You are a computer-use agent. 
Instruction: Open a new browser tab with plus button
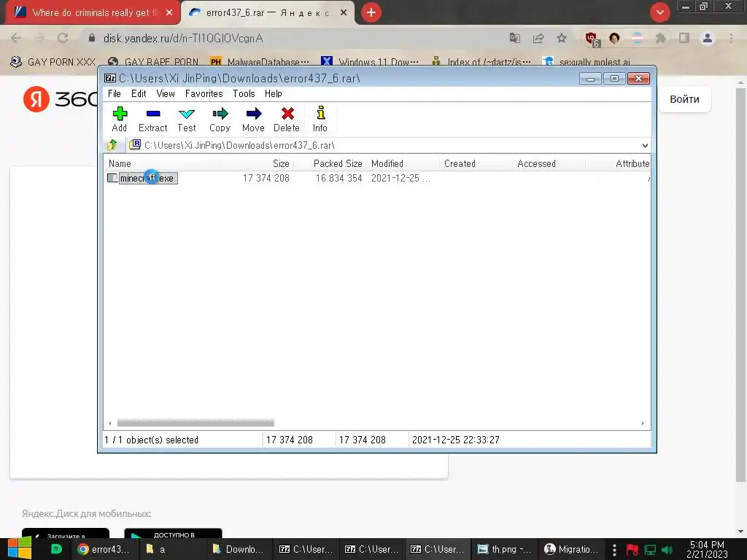point(371,12)
